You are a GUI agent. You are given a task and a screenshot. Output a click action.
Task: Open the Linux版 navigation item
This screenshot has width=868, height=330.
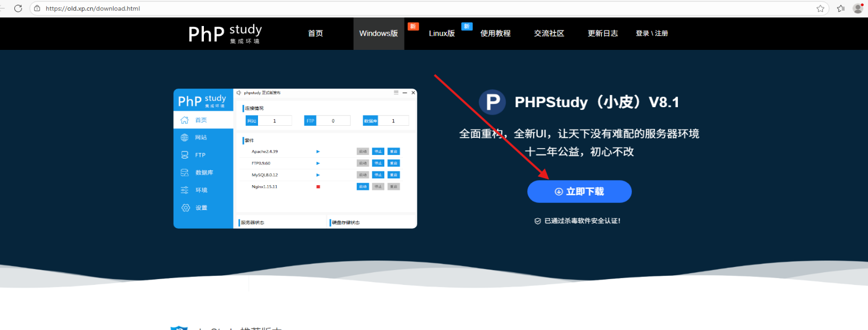(x=442, y=33)
